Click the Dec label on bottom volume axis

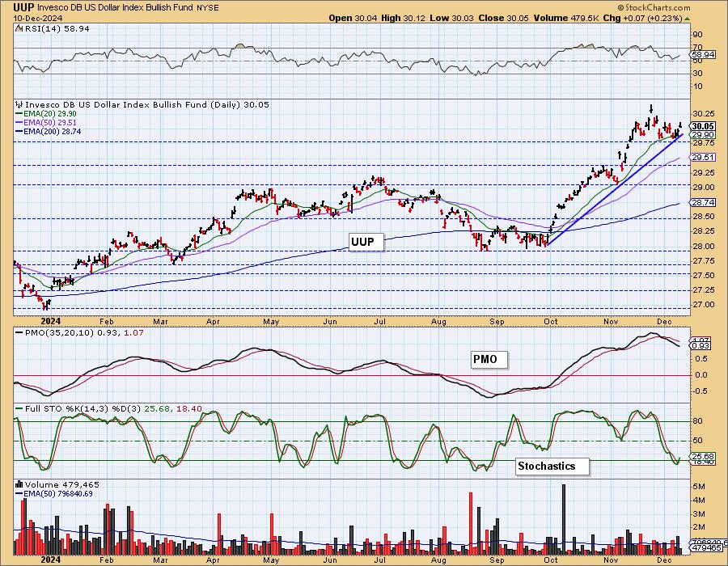click(664, 560)
